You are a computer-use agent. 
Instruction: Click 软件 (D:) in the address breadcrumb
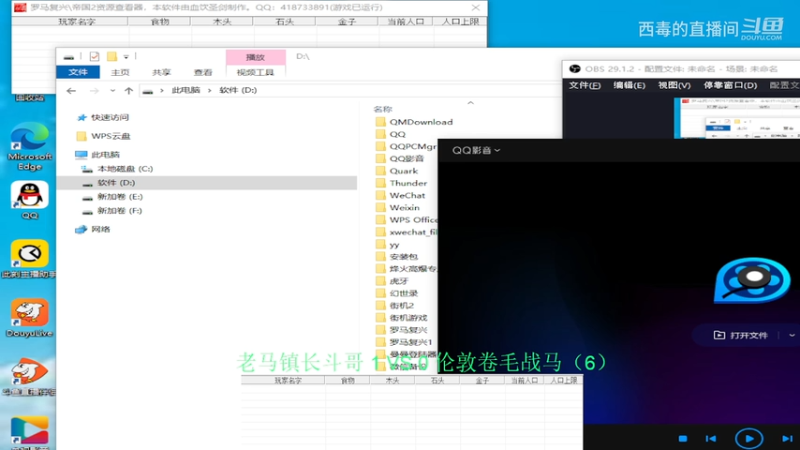tap(238, 90)
